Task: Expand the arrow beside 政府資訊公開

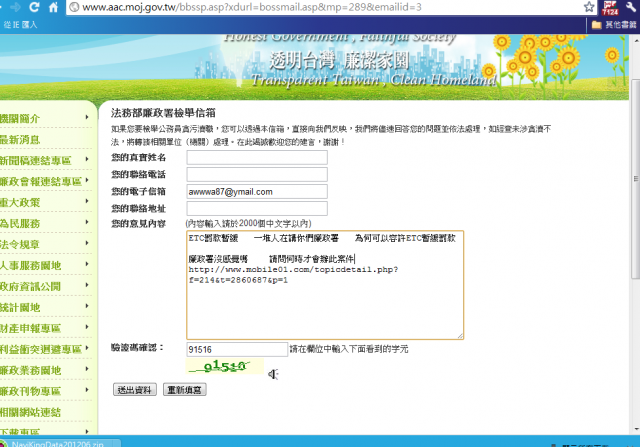Action: click(x=87, y=285)
